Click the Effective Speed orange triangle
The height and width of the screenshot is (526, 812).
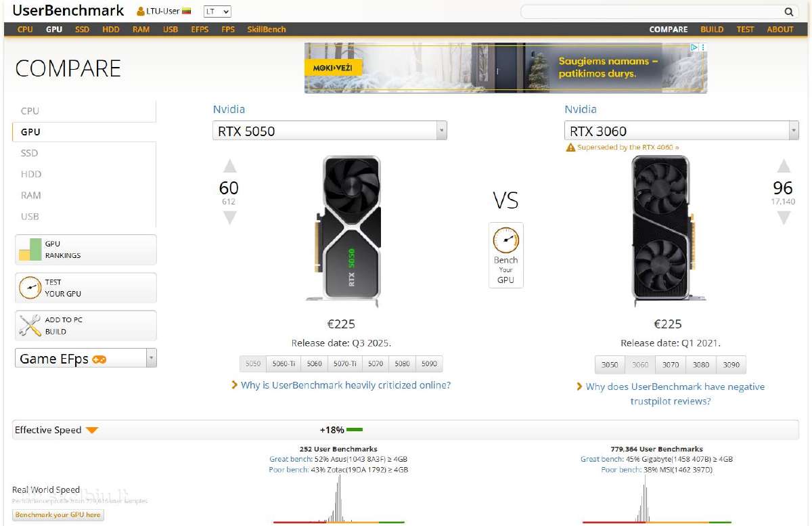tap(92, 431)
